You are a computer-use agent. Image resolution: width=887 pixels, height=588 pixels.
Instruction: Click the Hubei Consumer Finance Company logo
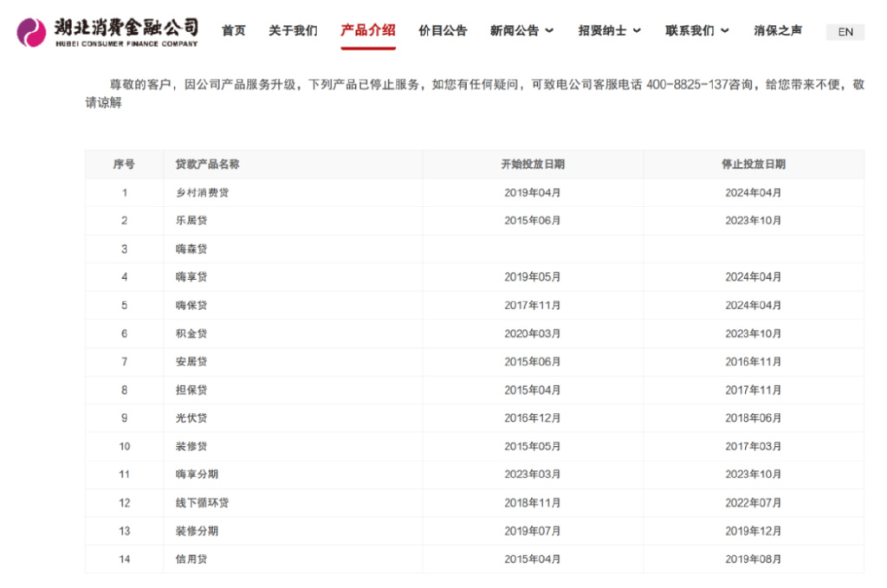[107, 32]
